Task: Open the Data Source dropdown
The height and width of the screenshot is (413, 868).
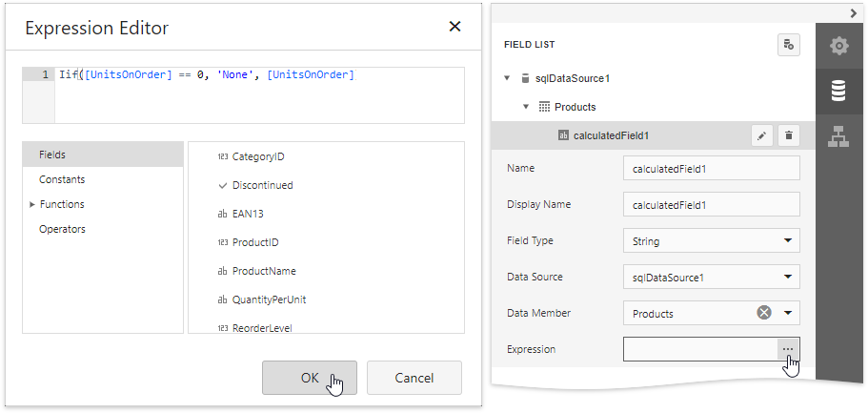Action: pos(787,278)
